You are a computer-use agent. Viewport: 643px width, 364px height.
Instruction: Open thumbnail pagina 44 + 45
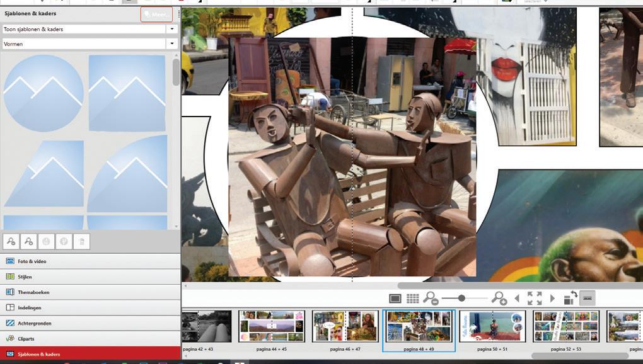coord(272,326)
